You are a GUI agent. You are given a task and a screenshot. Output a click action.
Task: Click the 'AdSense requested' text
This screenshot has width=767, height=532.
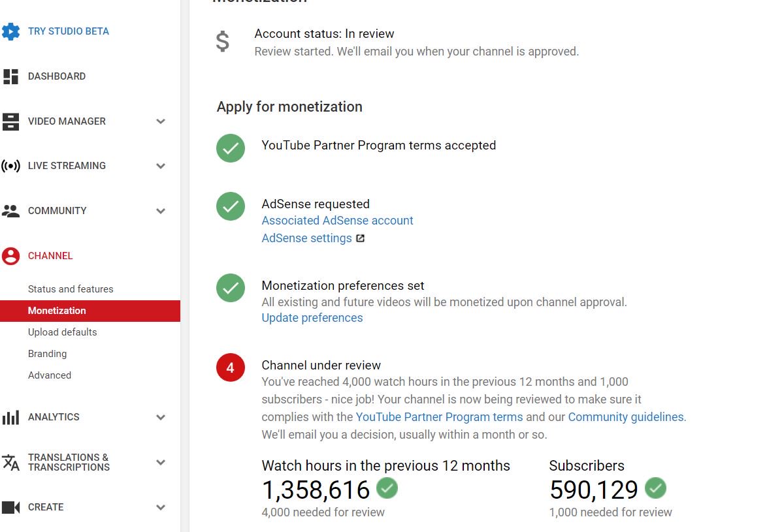click(316, 204)
